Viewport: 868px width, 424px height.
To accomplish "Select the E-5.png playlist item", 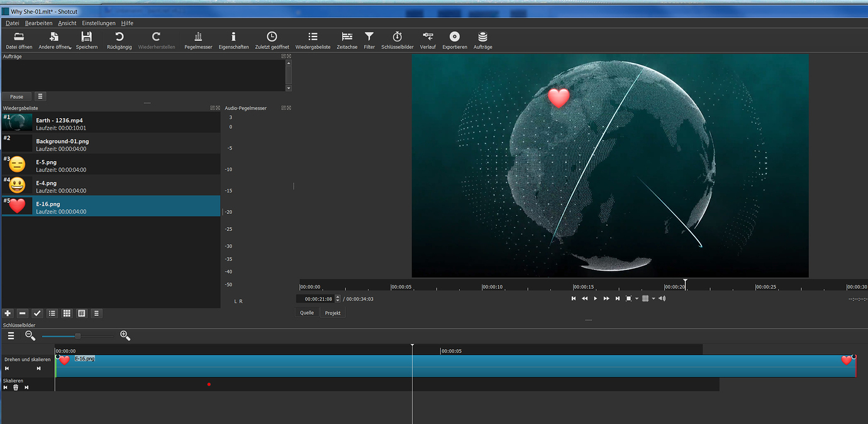I will 111,165.
